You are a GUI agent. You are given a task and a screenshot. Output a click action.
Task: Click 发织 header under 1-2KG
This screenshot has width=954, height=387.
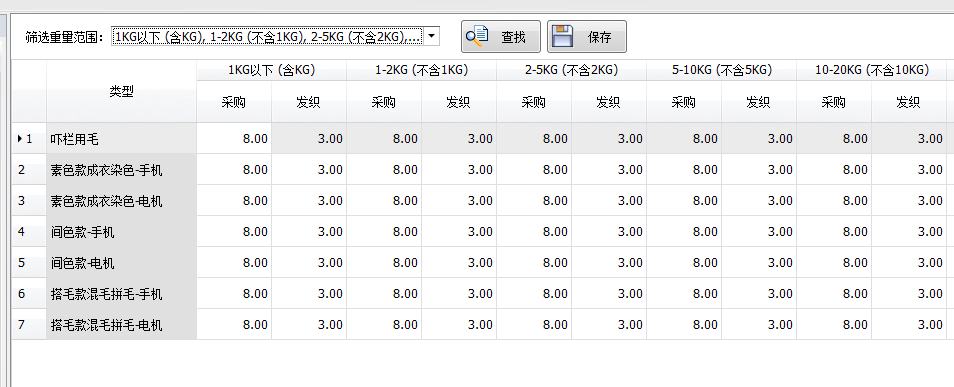pyautogui.click(x=459, y=102)
